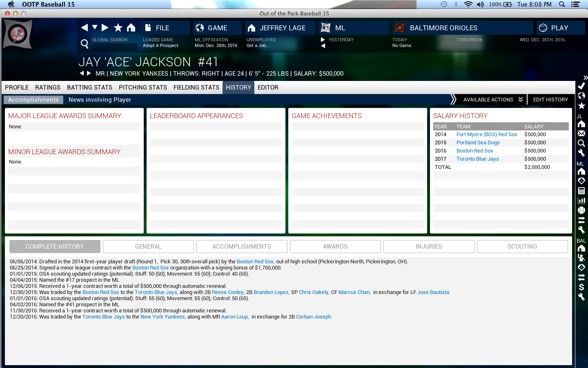Click the checkmark icon in the sidebar
The image size is (588, 368).
[x=581, y=86]
